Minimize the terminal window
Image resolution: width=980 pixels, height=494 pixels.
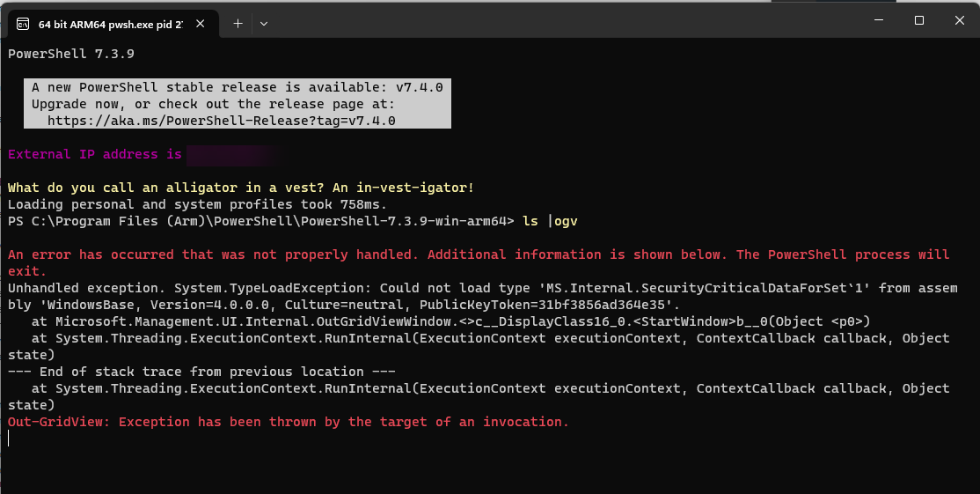[879, 20]
